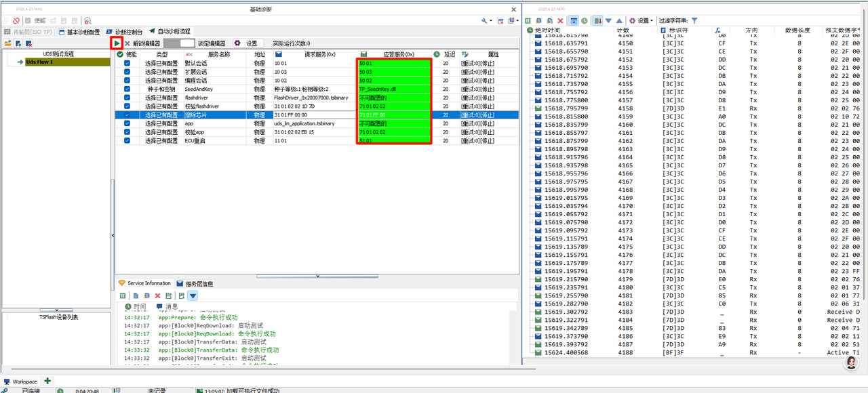Click the 应答服务(0x) column header

coord(395,54)
